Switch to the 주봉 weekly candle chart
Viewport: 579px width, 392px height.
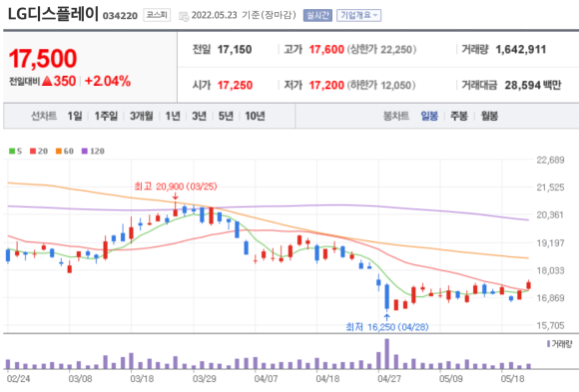[459, 117]
